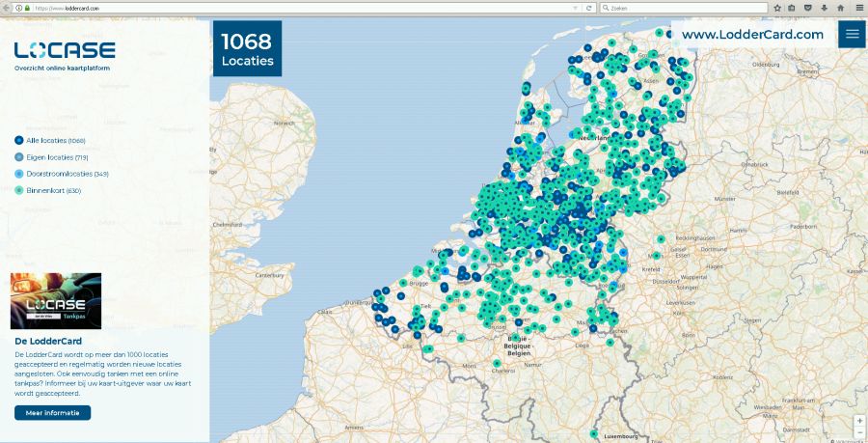The height and width of the screenshot is (443, 868).
Task: Click the www.LodderCard.com banner link
Action: pyautogui.click(x=752, y=35)
